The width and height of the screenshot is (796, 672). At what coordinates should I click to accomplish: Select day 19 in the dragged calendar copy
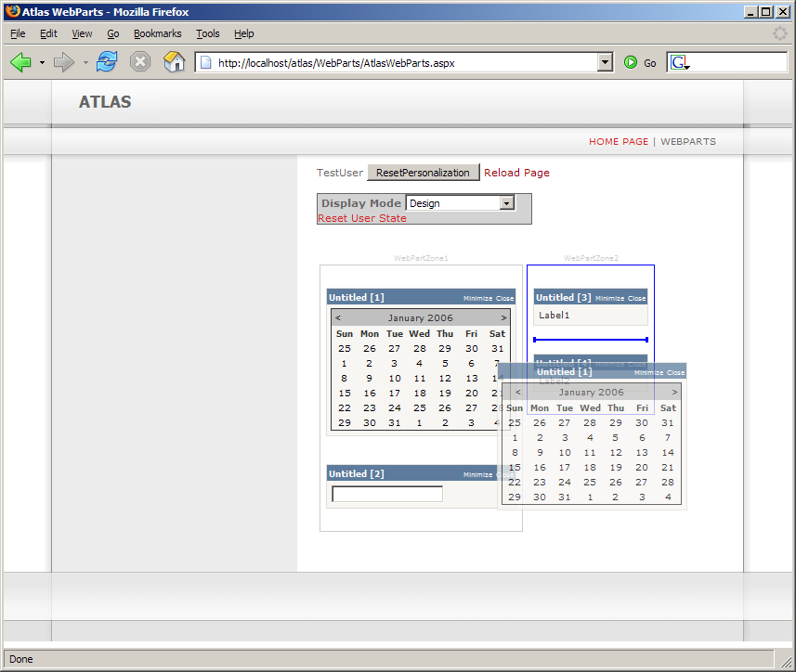(616, 467)
